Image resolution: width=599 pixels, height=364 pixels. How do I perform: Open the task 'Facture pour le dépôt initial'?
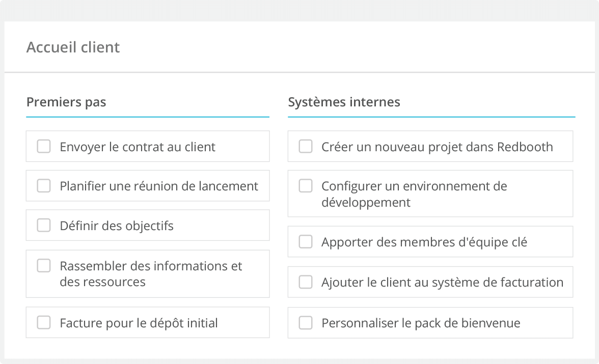pyautogui.click(x=139, y=322)
